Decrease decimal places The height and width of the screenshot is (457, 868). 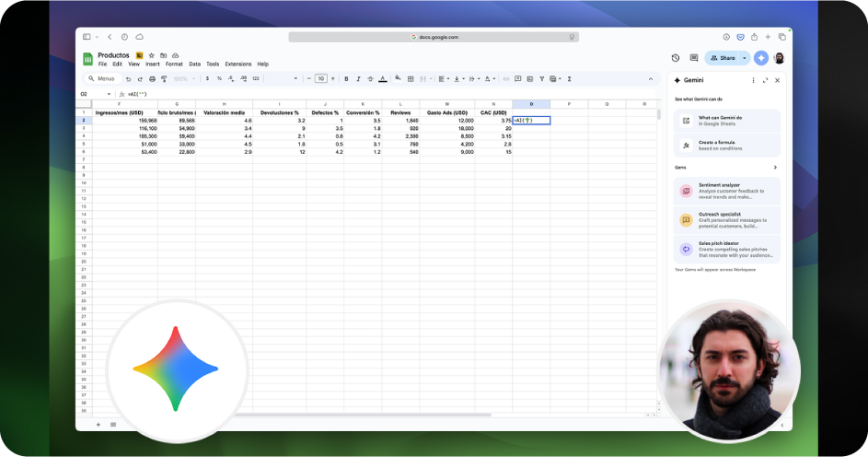[x=231, y=79]
